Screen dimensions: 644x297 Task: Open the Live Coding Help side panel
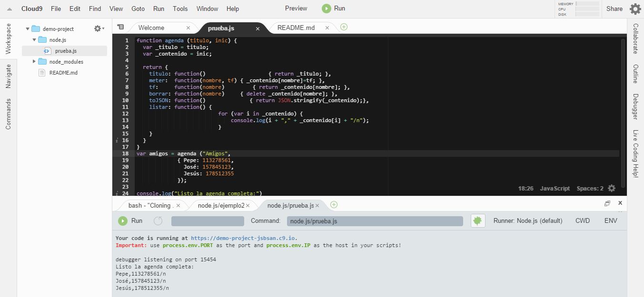(635, 153)
